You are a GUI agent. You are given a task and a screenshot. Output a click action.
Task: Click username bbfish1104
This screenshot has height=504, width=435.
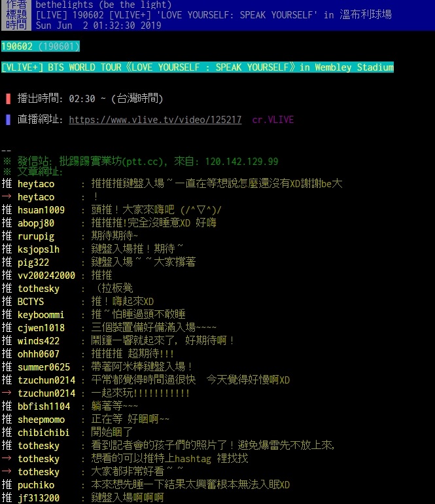click(44, 406)
